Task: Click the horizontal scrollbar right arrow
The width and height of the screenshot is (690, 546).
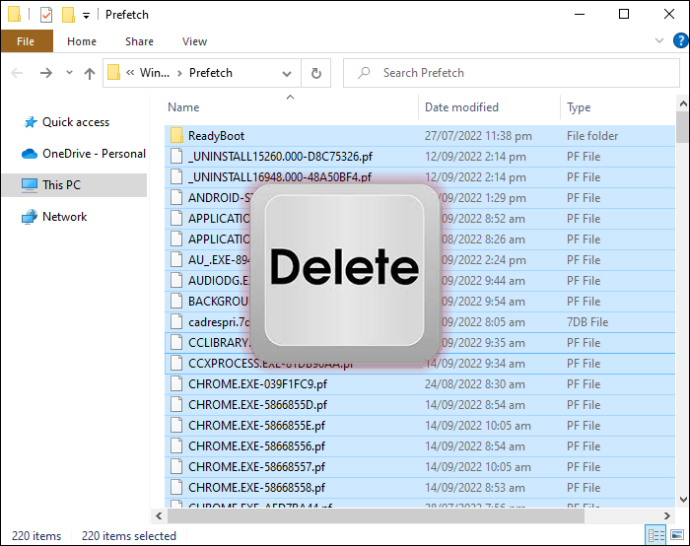Action: pyautogui.click(x=667, y=516)
